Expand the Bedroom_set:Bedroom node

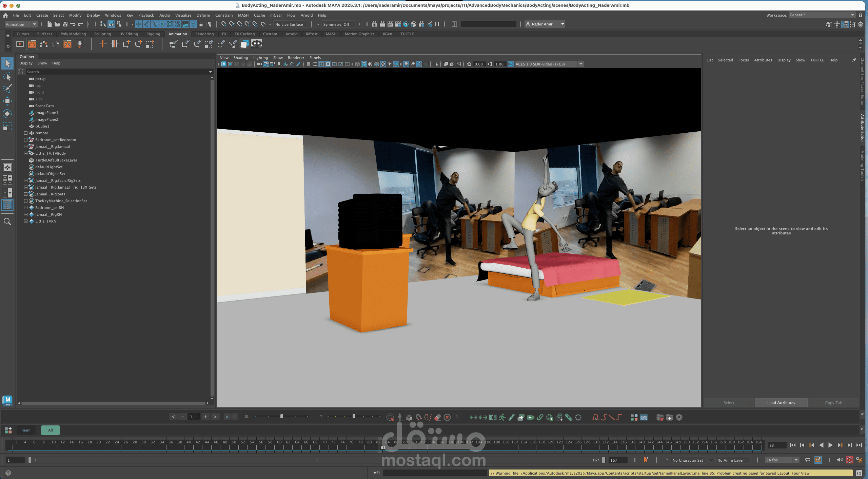tap(26, 140)
